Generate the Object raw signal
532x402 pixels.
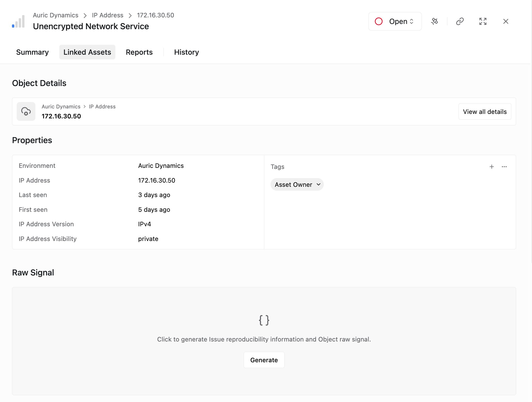coord(264,360)
